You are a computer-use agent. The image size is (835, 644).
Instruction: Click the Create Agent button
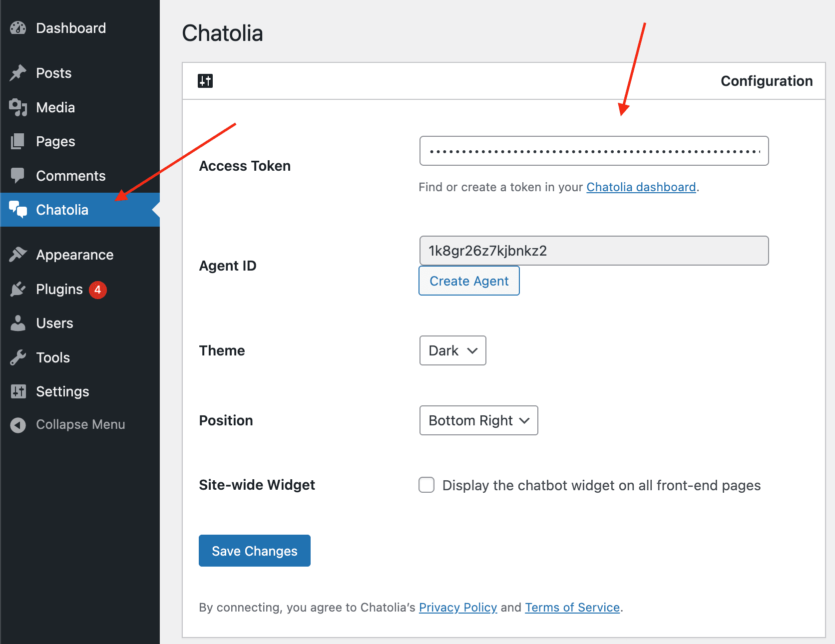point(469,281)
